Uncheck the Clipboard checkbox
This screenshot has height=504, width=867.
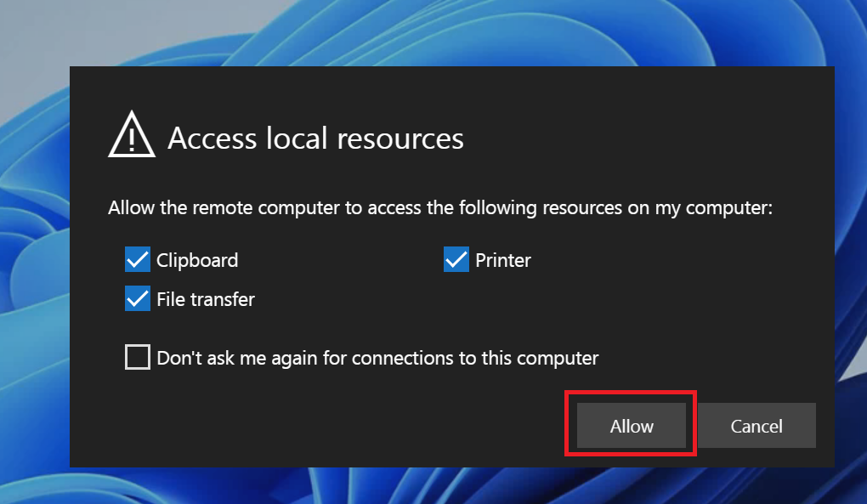click(138, 259)
